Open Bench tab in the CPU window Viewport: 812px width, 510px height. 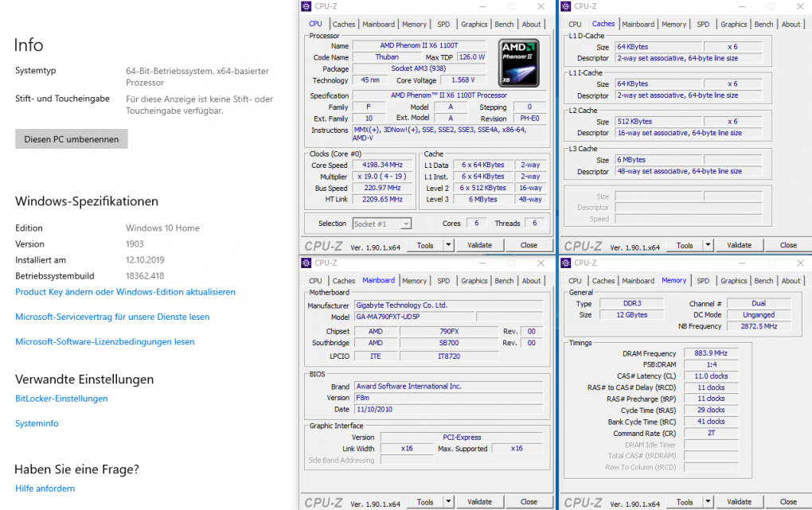tap(504, 25)
